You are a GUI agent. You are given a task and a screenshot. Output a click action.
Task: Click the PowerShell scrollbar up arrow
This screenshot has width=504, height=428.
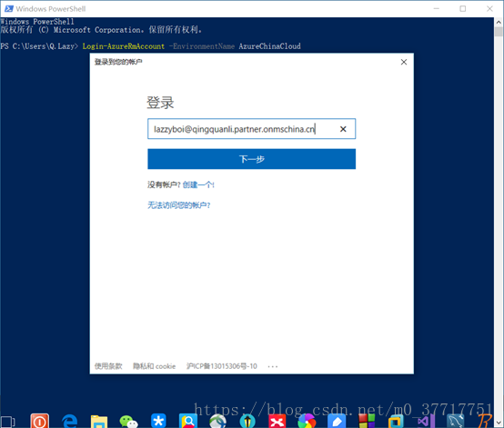[x=499, y=22]
